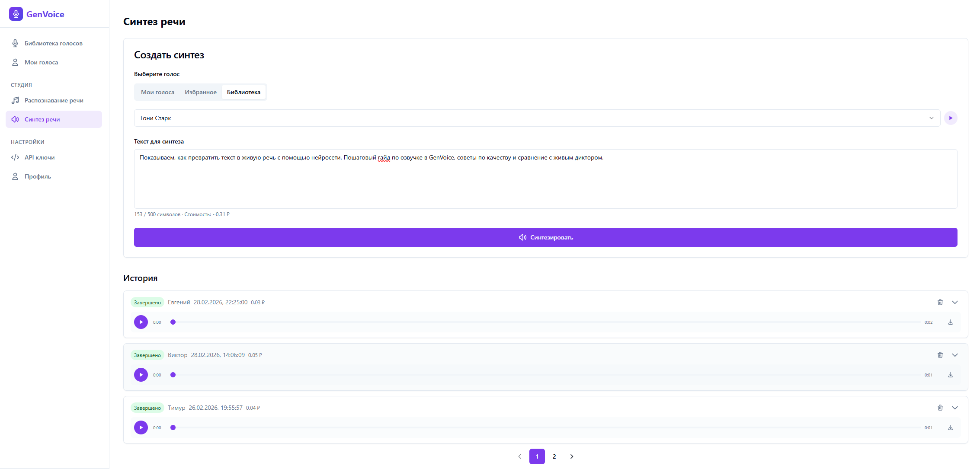Download the Виктор synthesis audio
This screenshot has height=469, width=980.
[x=950, y=375]
